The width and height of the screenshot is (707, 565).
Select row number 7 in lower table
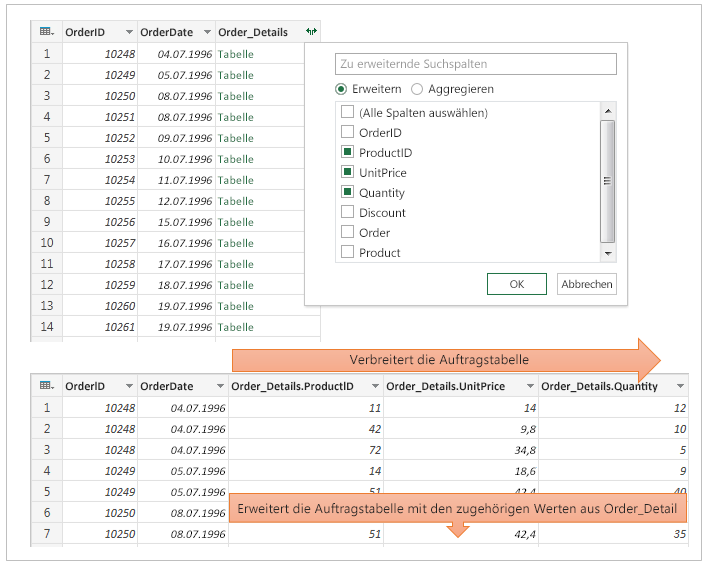47,533
